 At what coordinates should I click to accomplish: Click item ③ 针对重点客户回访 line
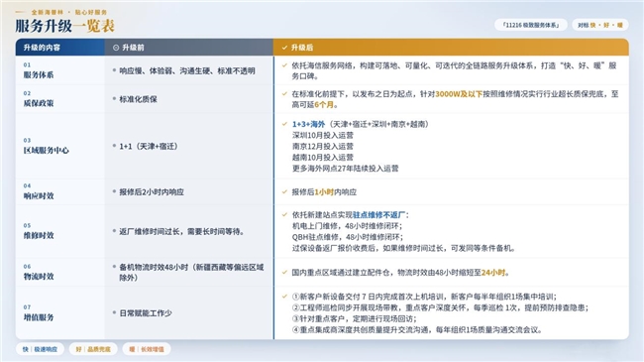pos(354,318)
